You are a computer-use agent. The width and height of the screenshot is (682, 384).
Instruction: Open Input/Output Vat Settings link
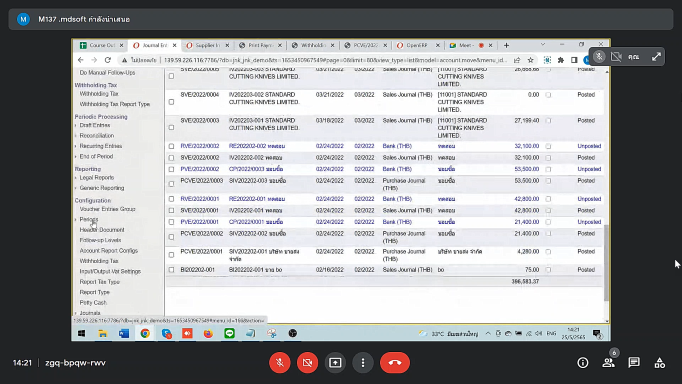[110, 271]
